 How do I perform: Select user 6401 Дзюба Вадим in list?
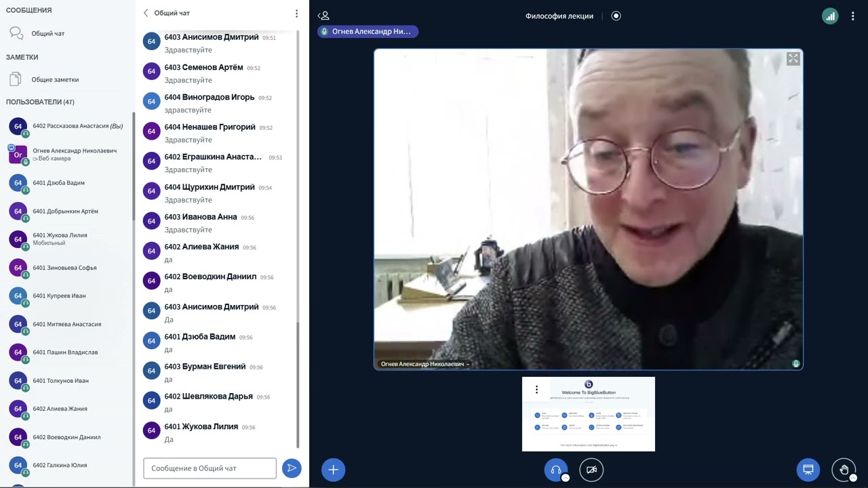(x=68, y=183)
